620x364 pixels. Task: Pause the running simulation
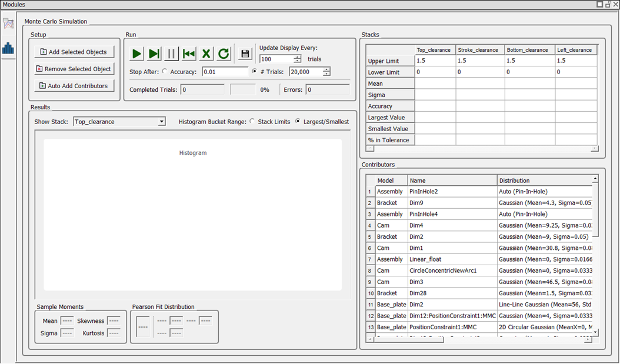171,54
